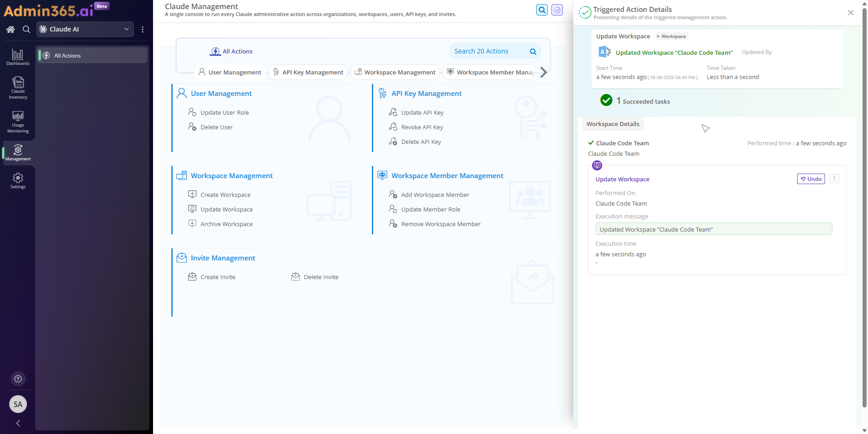Open the Update API Key action
868x434 pixels.
(416, 112)
